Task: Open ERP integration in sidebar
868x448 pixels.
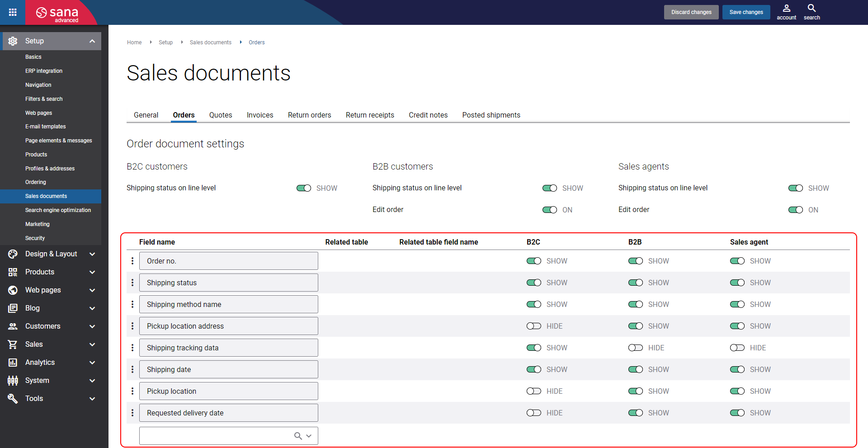Action: pyautogui.click(x=44, y=71)
